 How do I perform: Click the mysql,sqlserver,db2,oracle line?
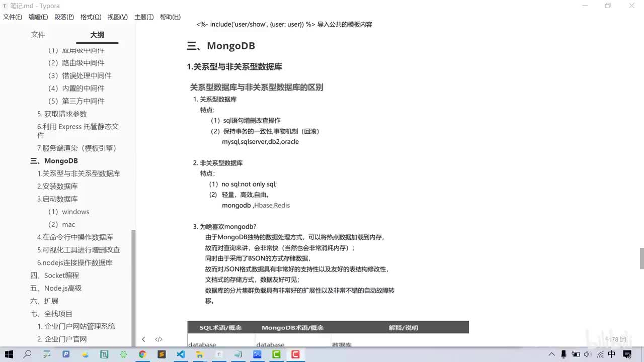point(260,142)
